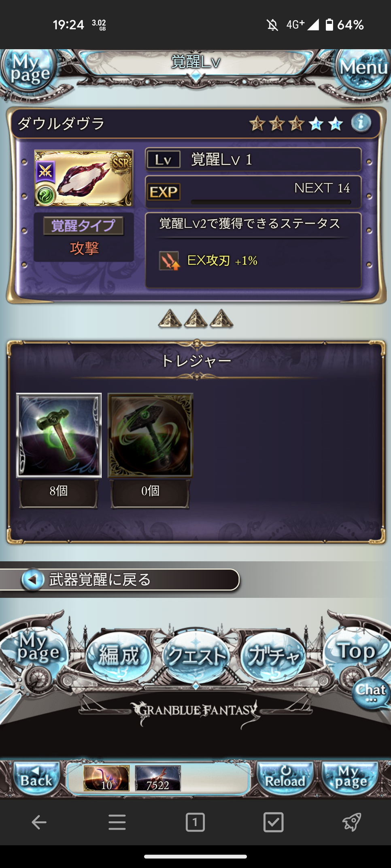Select the dark hammer treasure with 0個

click(150, 435)
